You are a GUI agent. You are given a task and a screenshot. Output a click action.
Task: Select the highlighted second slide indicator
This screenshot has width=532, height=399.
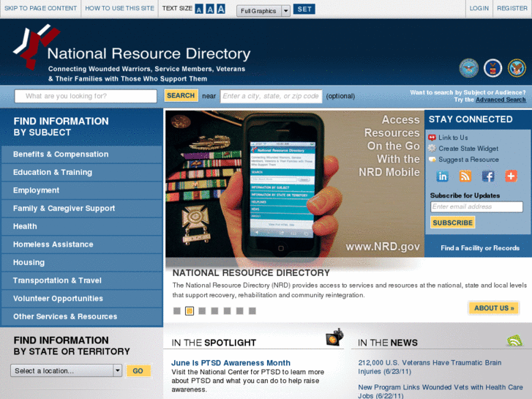pyautogui.click(x=190, y=310)
